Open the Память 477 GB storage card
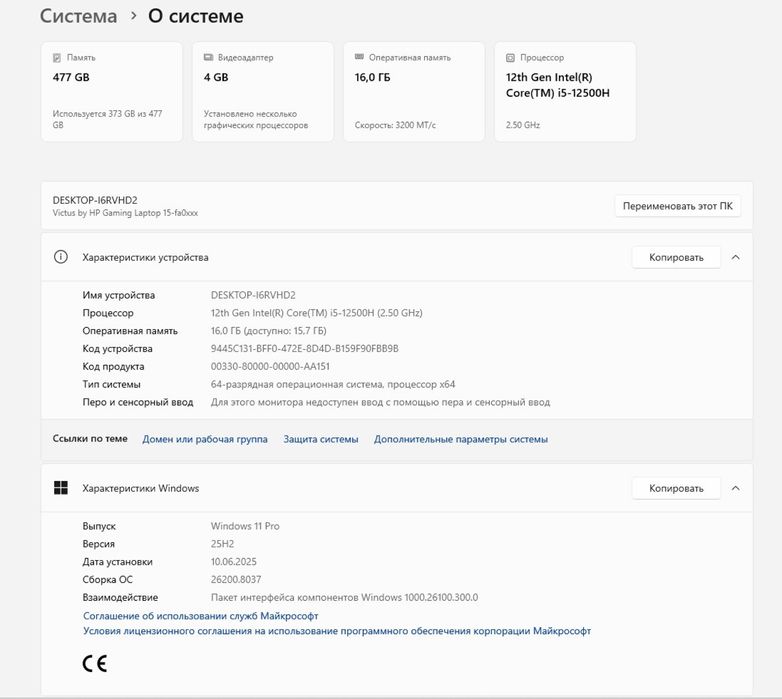 click(x=111, y=91)
